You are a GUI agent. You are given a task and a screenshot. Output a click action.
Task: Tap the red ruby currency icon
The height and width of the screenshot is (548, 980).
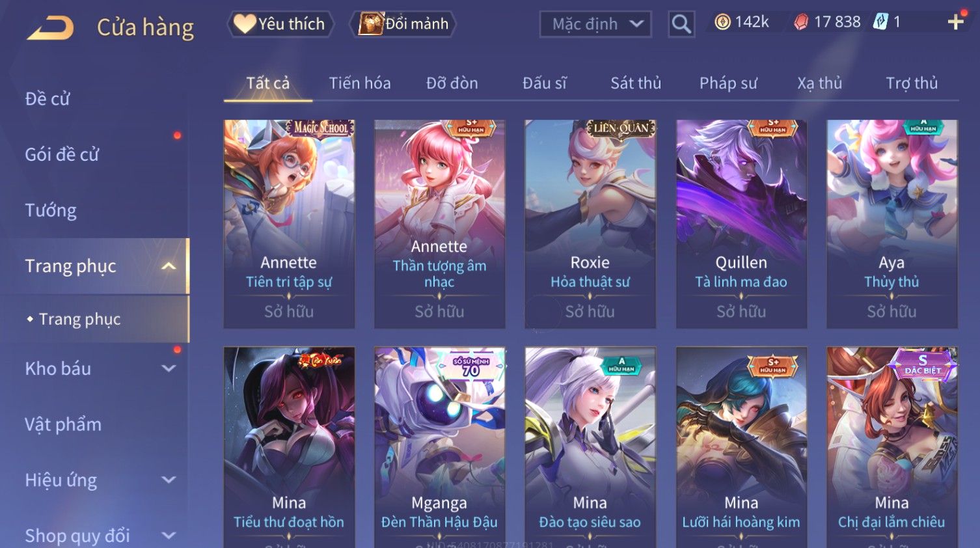pyautogui.click(x=801, y=22)
